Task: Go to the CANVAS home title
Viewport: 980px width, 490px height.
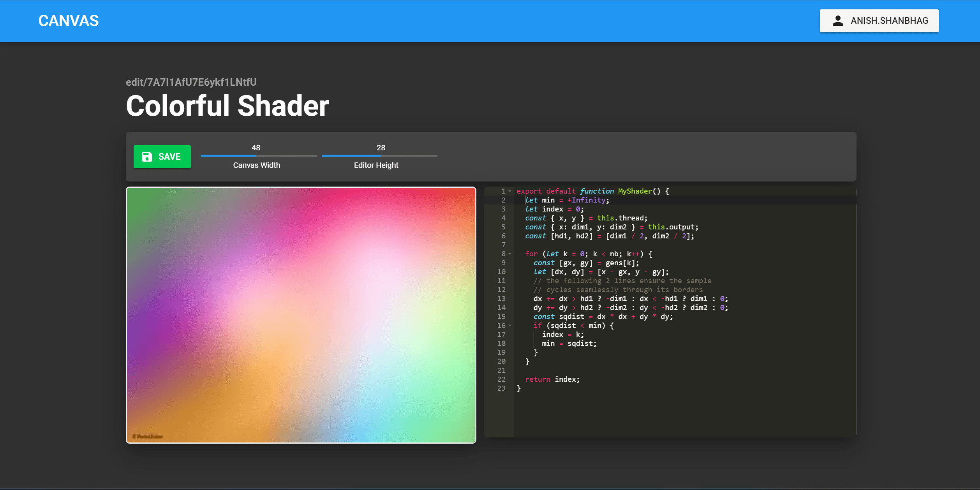Action: pyautogui.click(x=69, y=21)
